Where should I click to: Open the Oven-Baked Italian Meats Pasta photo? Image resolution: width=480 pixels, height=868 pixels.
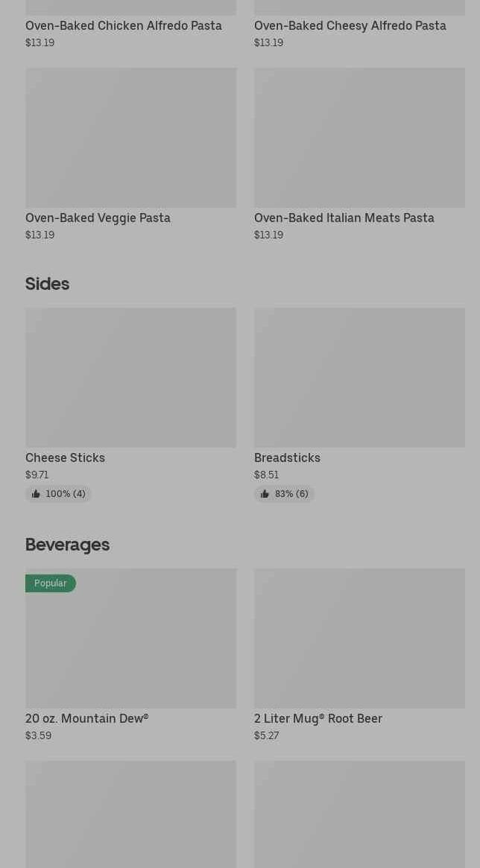(359, 138)
